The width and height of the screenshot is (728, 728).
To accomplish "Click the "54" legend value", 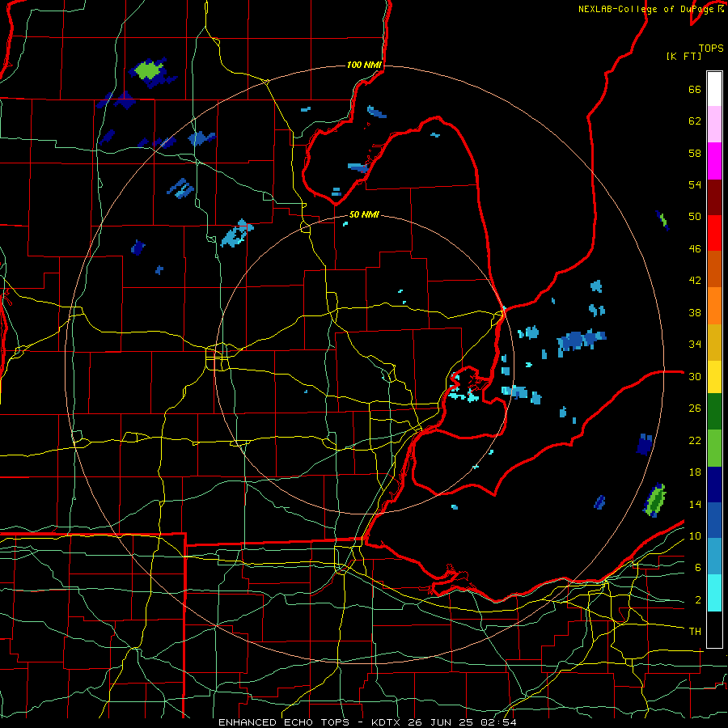I will [695, 184].
